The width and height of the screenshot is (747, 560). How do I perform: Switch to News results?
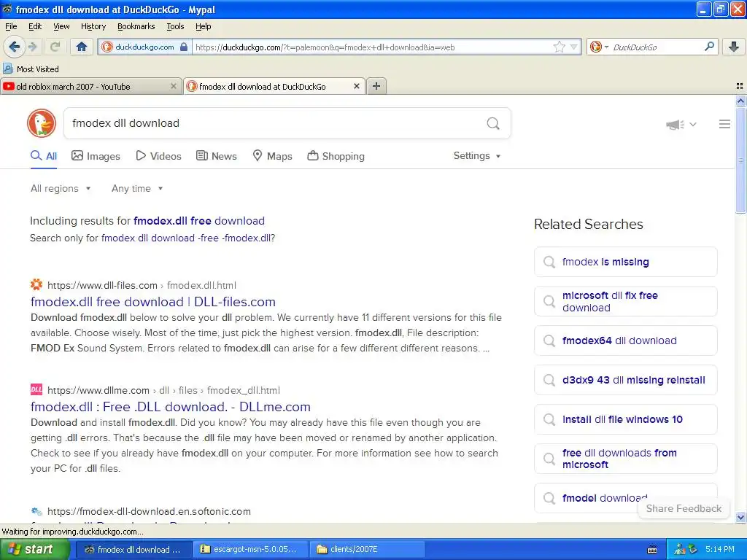tap(216, 156)
